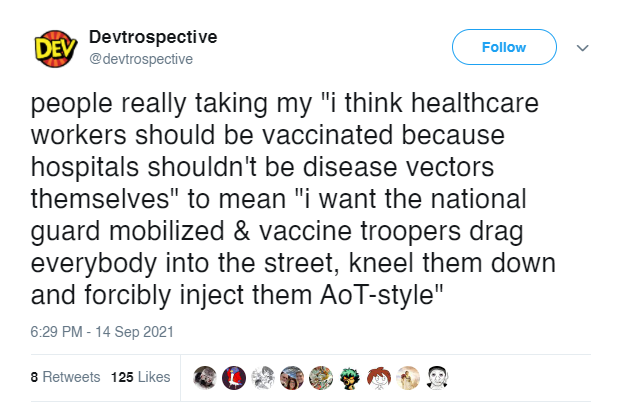Open the DEV starburst profile avatar
Viewport: 624px width, 415px height.
pyautogui.click(x=56, y=49)
